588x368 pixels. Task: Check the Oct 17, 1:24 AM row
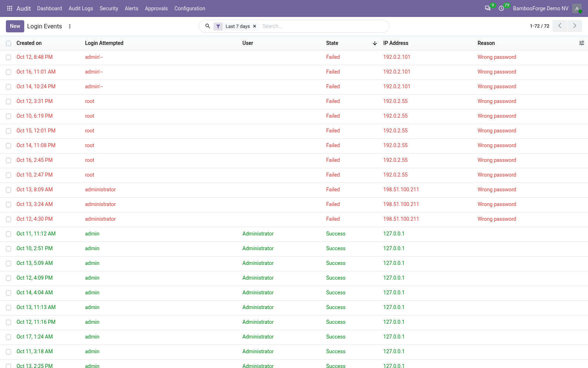pos(8,337)
